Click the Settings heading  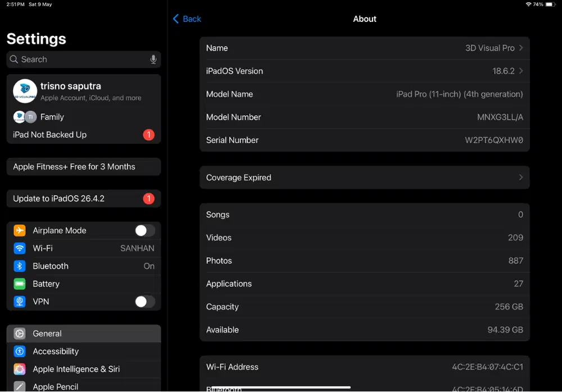click(x=36, y=39)
